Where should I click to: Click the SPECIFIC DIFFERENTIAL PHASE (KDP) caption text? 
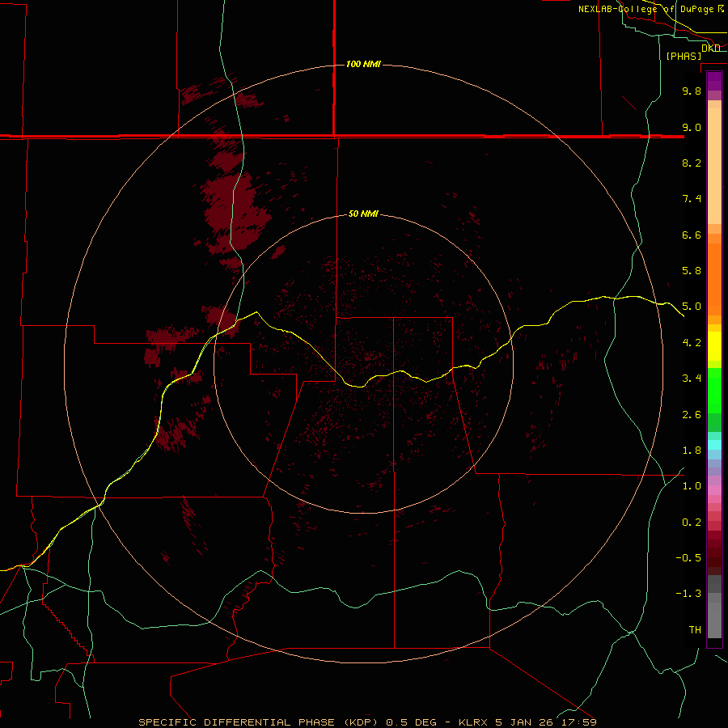pos(259,722)
